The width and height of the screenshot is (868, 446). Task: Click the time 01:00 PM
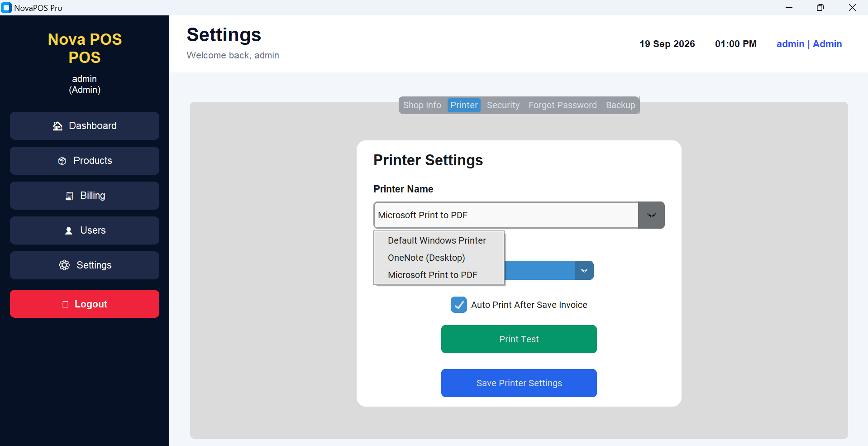pyautogui.click(x=736, y=44)
